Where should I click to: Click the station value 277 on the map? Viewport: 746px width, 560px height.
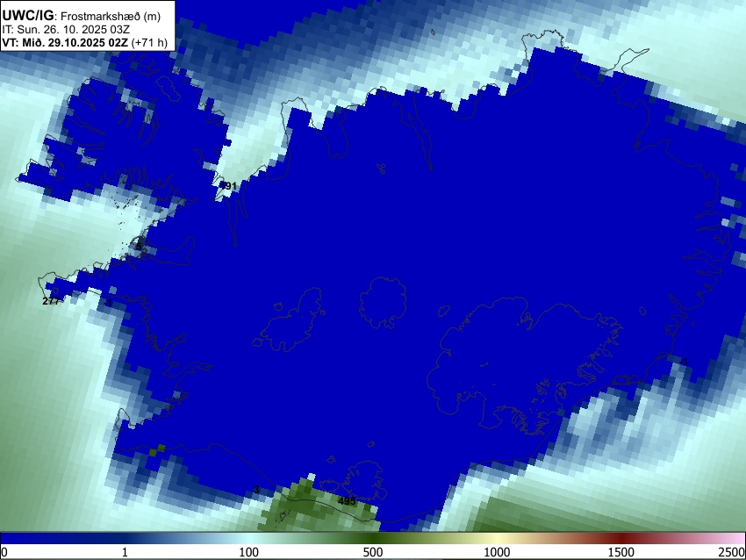pos(51,301)
